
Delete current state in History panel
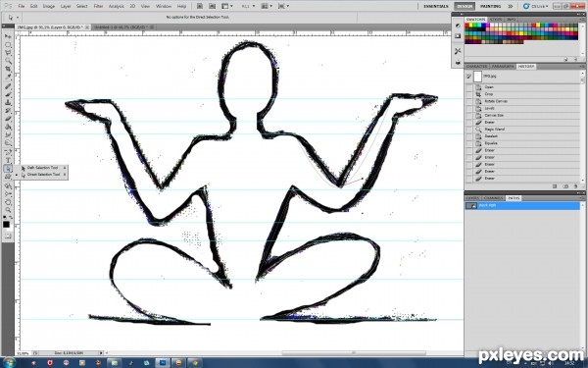click(x=575, y=186)
